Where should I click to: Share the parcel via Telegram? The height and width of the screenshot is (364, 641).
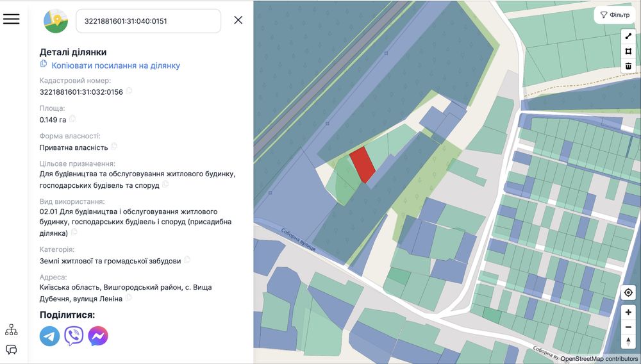pyautogui.click(x=49, y=336)
